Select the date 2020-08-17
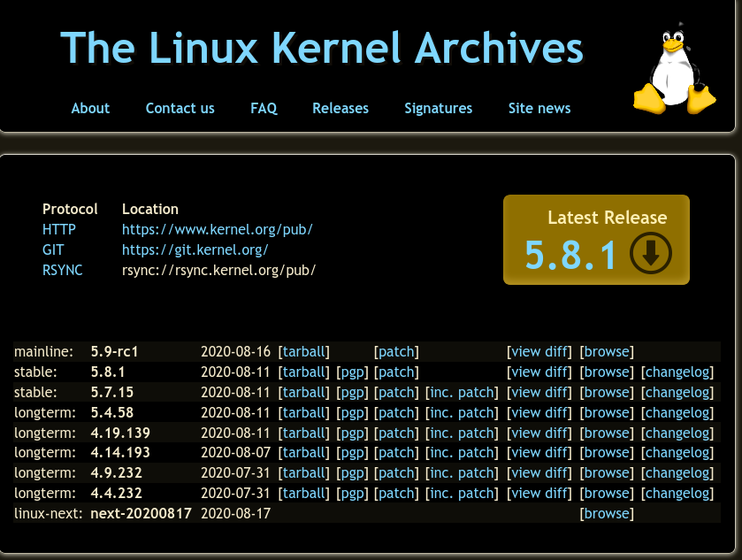This screenshot has height=560, width=742. click(x=235, y=514)
